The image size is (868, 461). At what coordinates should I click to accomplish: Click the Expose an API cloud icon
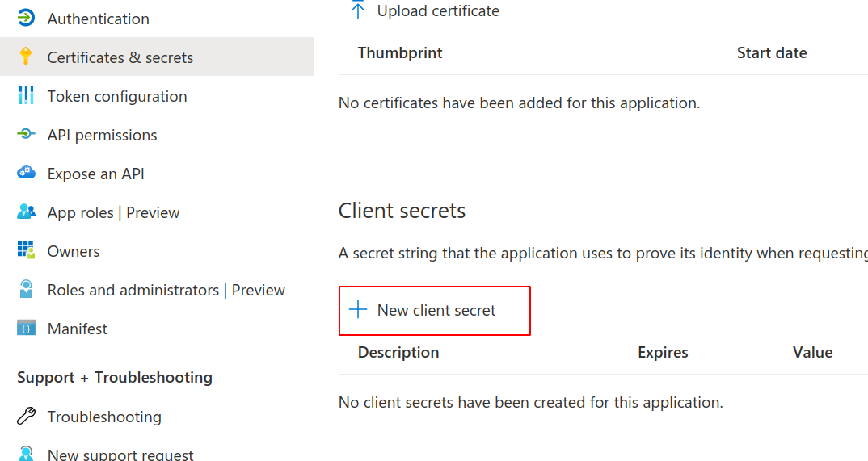pos(26,173)
